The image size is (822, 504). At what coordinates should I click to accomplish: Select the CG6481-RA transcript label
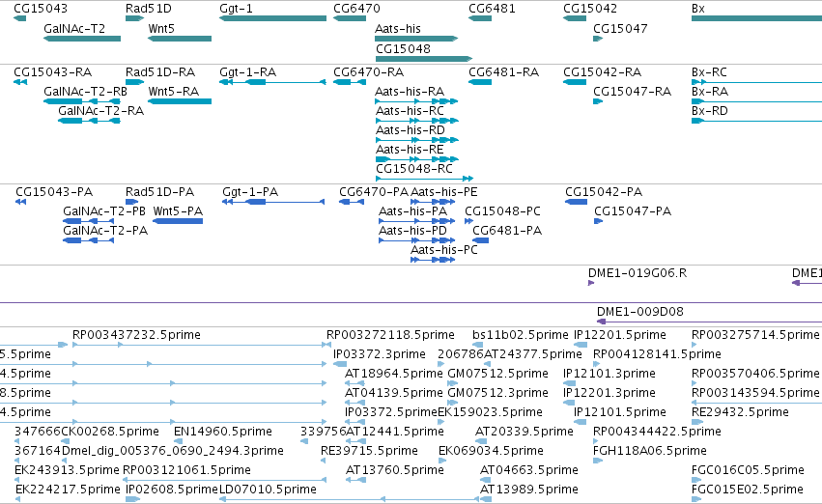coord(504,71)
